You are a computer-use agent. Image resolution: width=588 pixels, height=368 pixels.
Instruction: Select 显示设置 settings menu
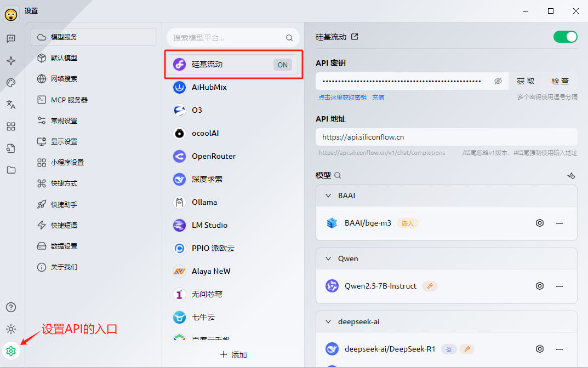point(93,142)
